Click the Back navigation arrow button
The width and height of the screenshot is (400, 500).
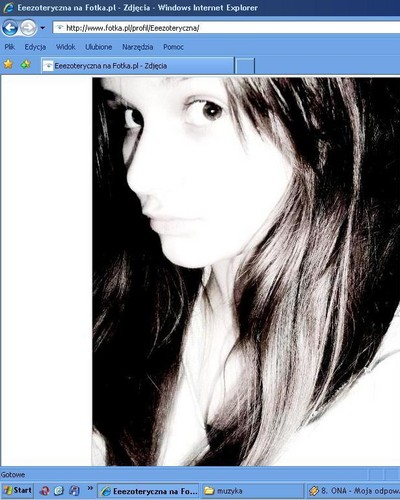pyautogui.click(x=10, y=28)
